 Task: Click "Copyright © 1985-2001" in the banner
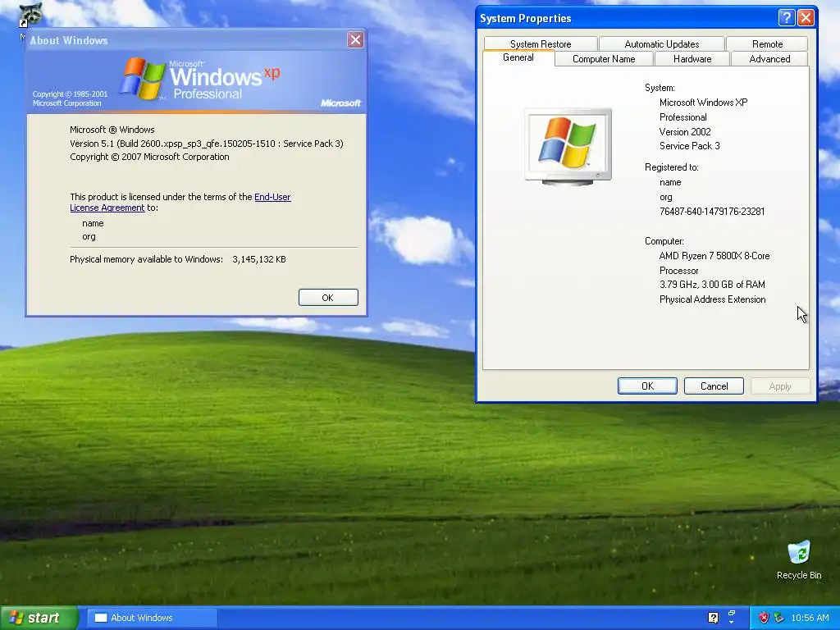tap(71, 94)
